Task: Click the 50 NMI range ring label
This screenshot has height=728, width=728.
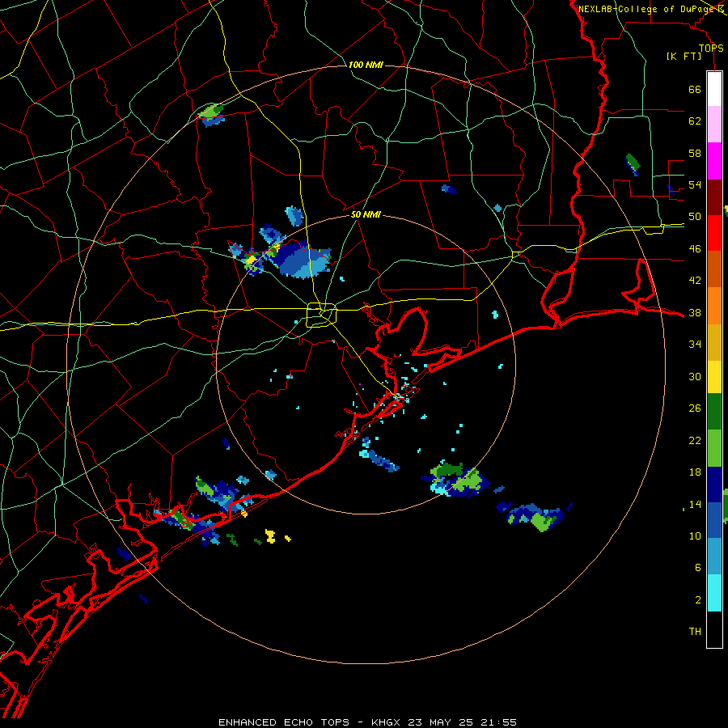Action: coord(366,214)
